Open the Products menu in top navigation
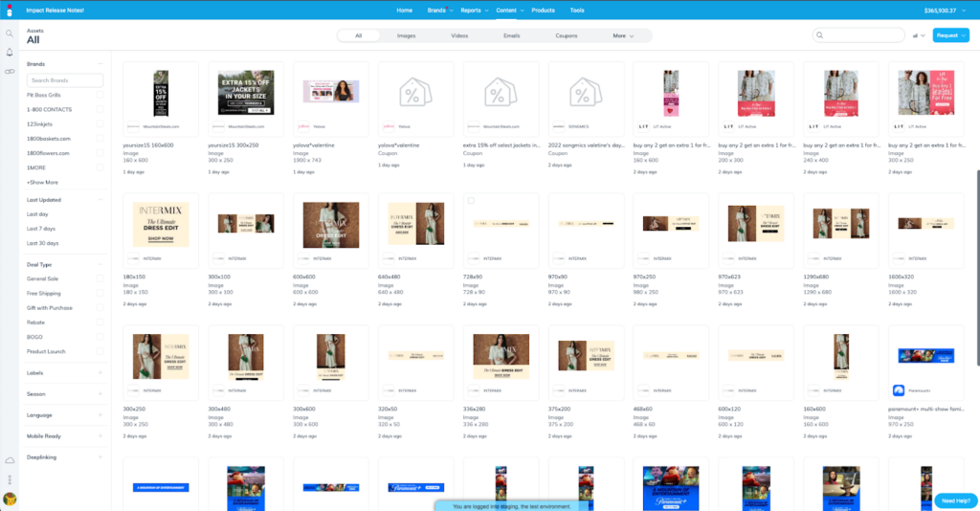 (543, 10)
